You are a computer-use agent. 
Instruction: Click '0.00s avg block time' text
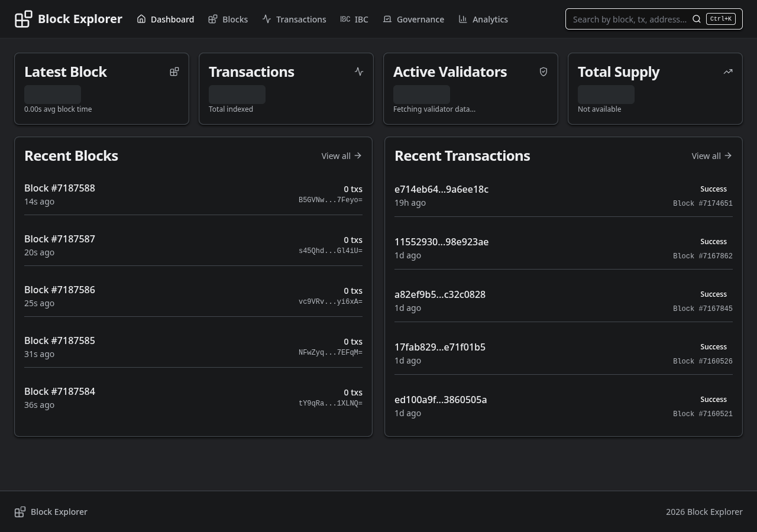click(58, 109)
